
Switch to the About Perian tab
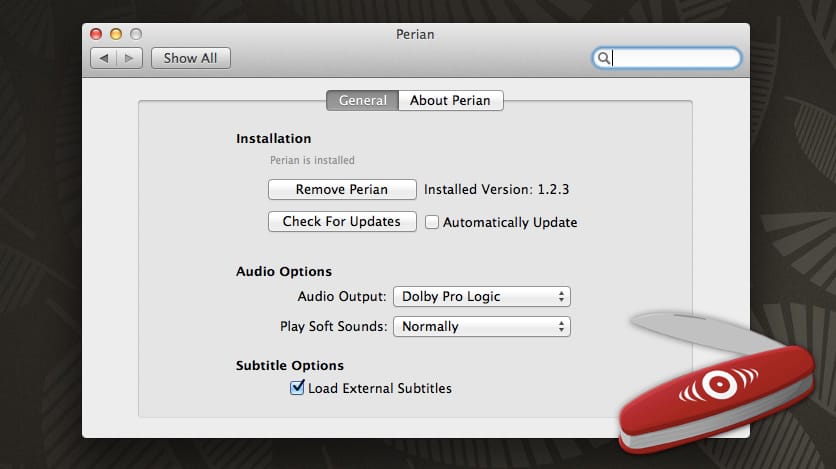click(x=451, y=100)
